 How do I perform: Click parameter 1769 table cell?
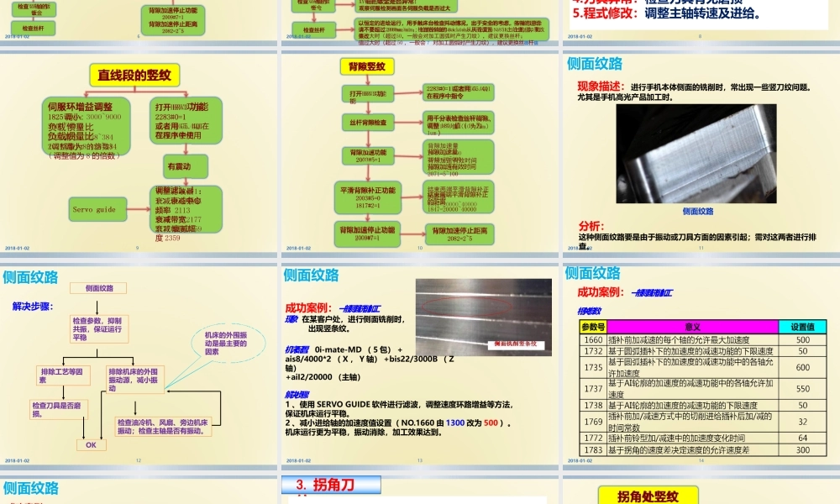coord(593,422)
